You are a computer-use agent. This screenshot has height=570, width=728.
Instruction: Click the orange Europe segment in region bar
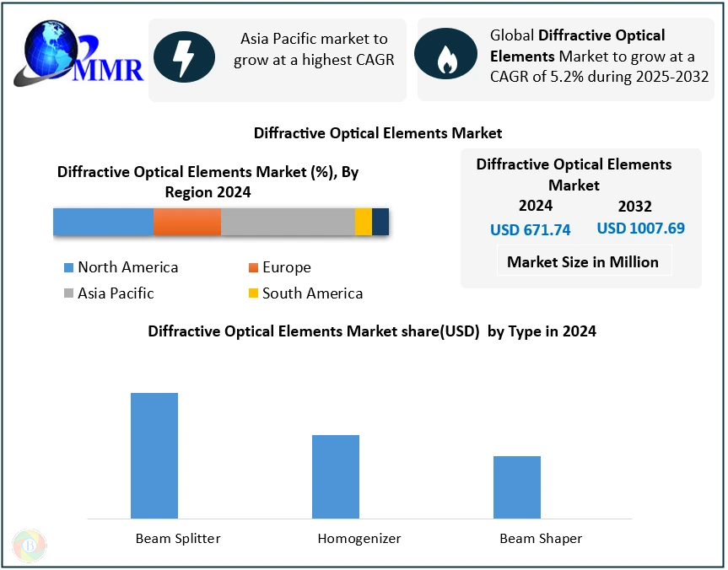(186, 222)
